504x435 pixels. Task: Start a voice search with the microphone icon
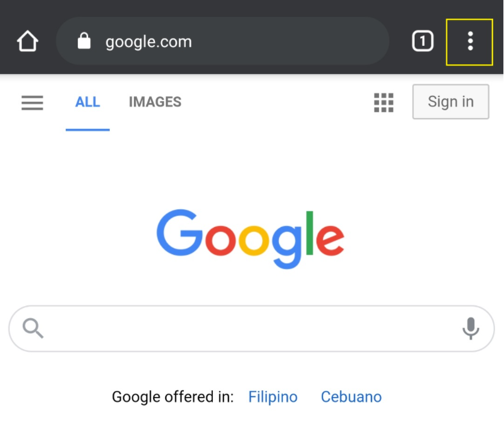point(472,328)
